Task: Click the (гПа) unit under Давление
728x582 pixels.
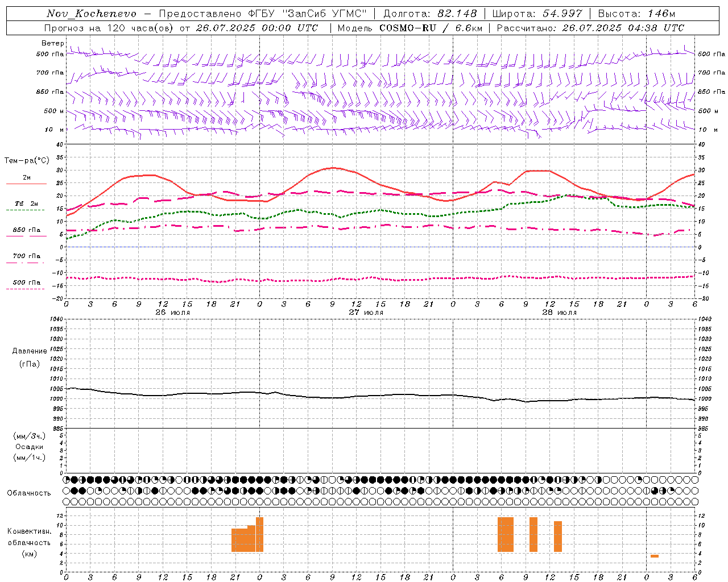Action: (30, 364)
